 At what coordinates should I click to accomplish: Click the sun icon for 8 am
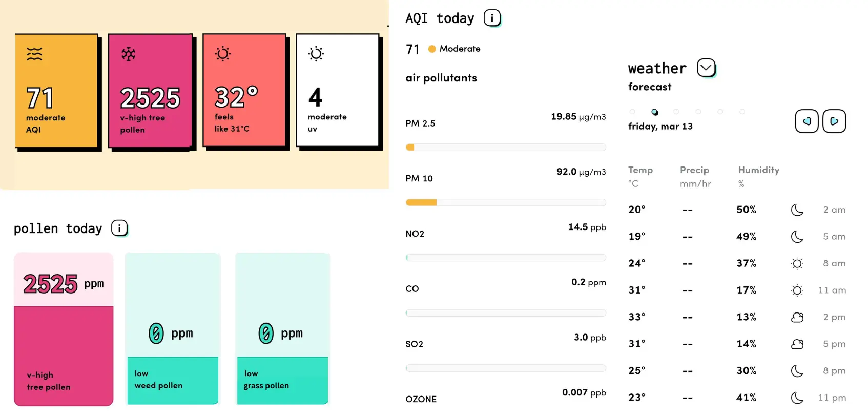(797, 264)
